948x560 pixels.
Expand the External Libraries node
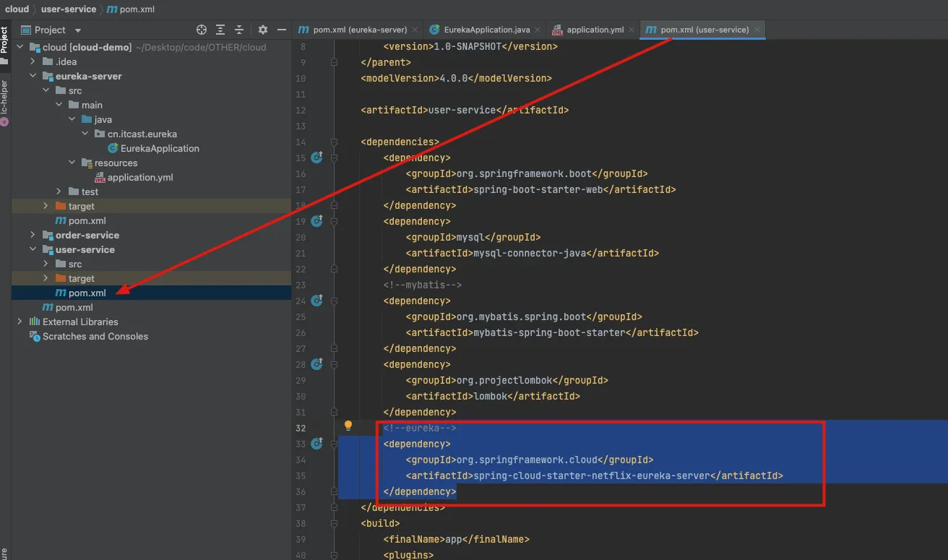pos(20,322)
